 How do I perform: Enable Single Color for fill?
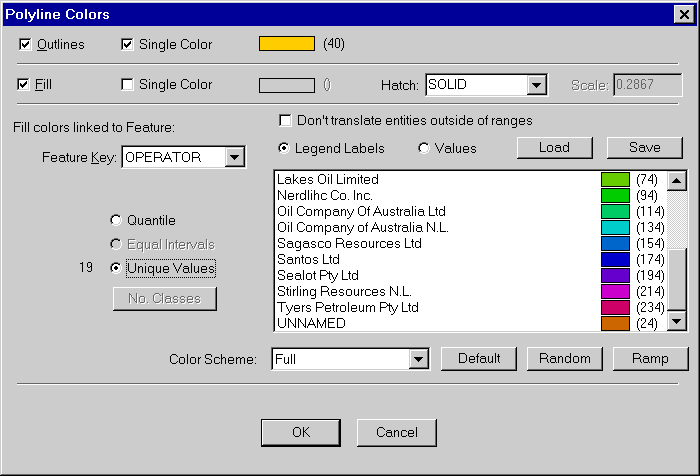[127, 84]
